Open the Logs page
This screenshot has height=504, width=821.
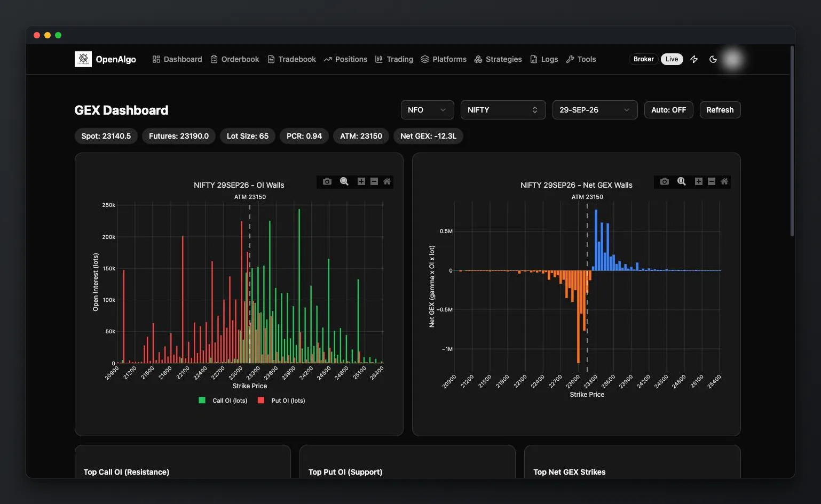coord(544,59)
